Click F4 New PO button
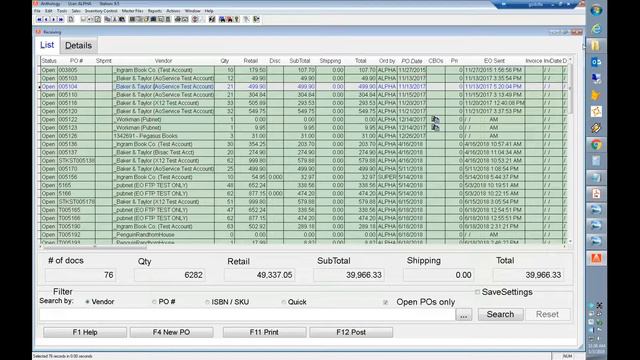640x360 pixels. point(171,332)
